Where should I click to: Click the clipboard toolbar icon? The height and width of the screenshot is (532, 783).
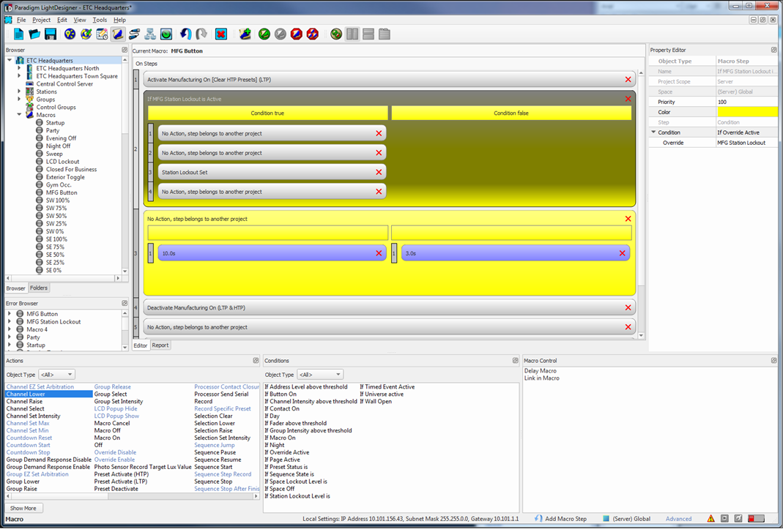point(384,34)
